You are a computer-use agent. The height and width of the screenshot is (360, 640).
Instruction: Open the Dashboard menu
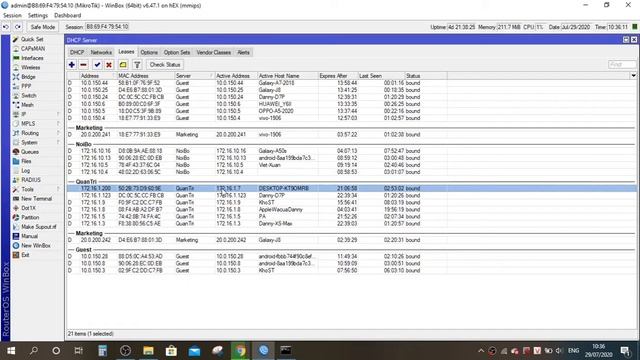click(x=67, y=16)
